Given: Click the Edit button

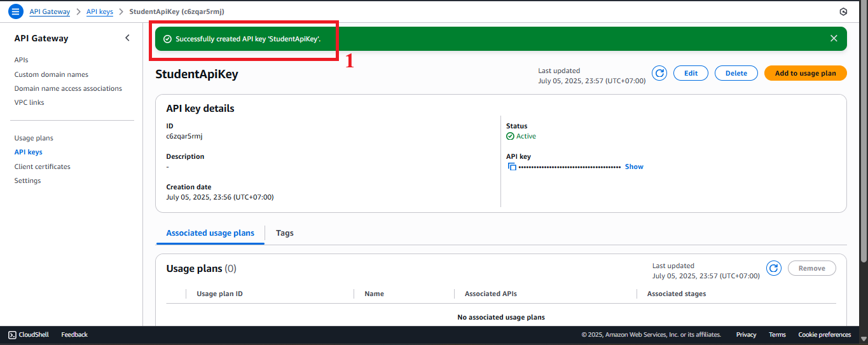Looking at the screenshot, I should [x=691, y=73].
